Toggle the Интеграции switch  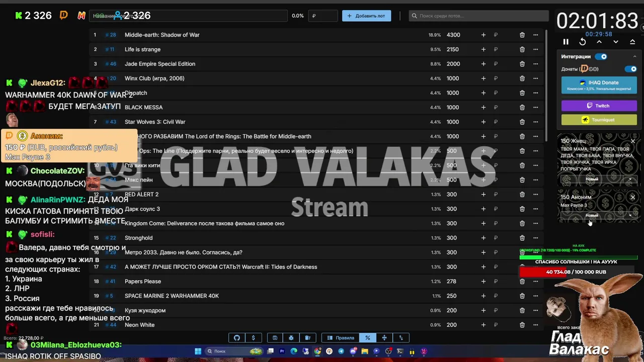601,57
